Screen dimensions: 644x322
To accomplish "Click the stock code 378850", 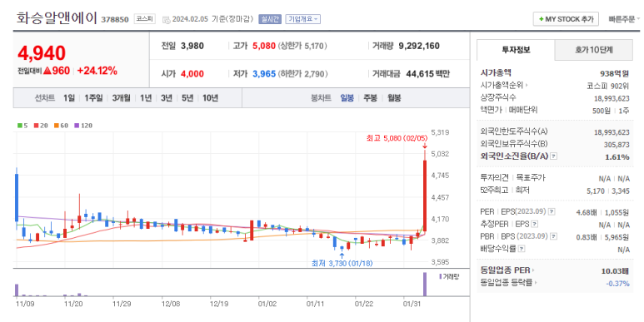I will click(115, 19).
